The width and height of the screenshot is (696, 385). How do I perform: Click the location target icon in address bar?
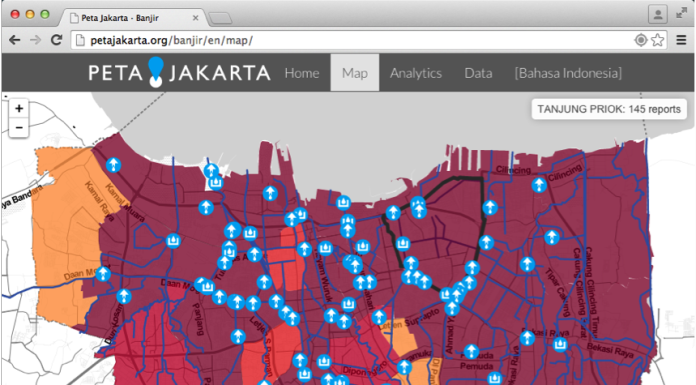(x=641, y=40)
